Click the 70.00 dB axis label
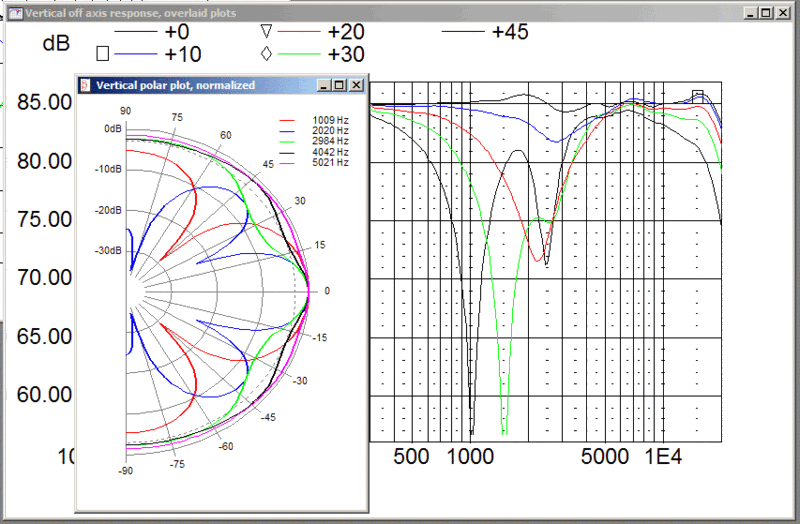This screenshot has width=800, height=524. [x=44, y=278]
